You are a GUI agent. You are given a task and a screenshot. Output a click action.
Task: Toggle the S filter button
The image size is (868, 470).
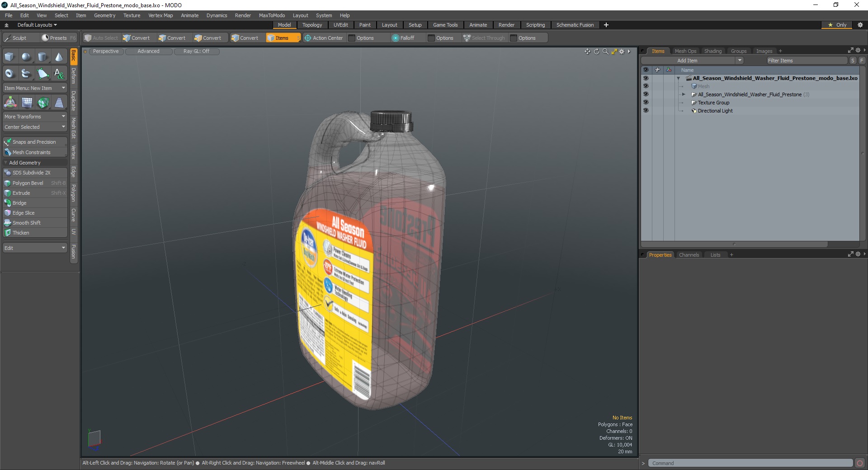coord(853,61)
